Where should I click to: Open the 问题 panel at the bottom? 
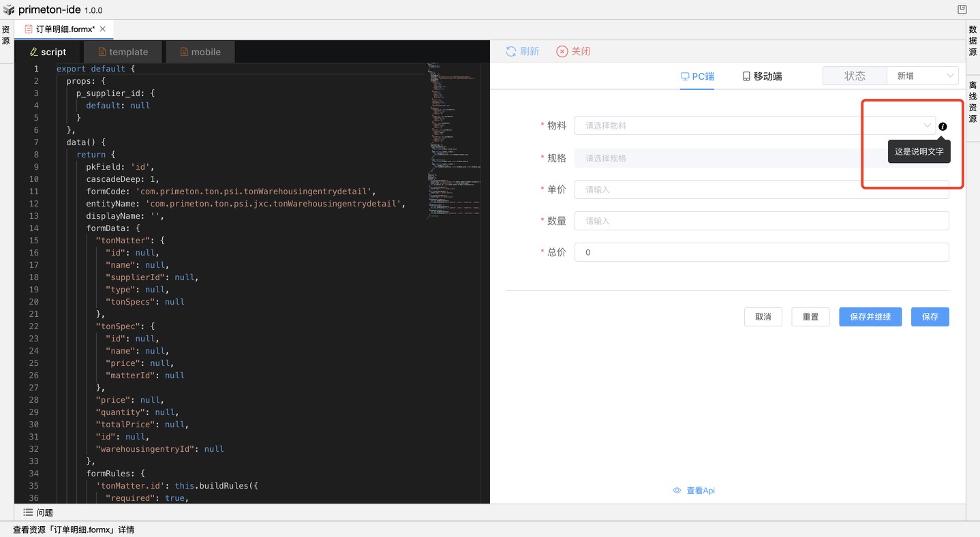pyautogui.click(x=37, y=512)
